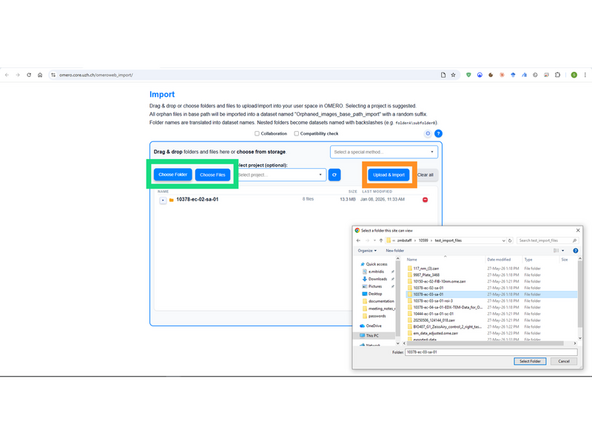Image resolution: width=592 pixels, height=444 pixels.
Task: Open the Organize menu in dialog
Action: (367, 251)
